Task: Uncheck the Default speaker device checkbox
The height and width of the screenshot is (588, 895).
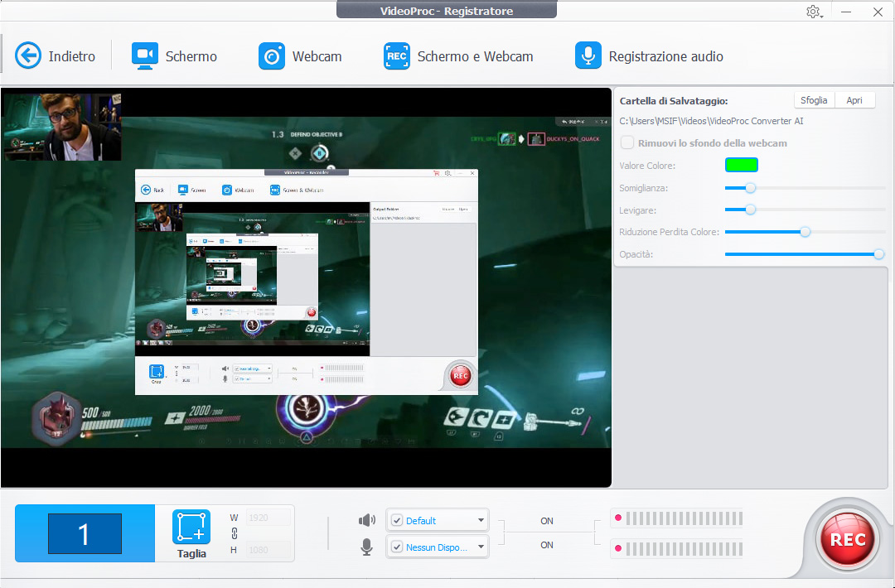Action: click(397, 521)
